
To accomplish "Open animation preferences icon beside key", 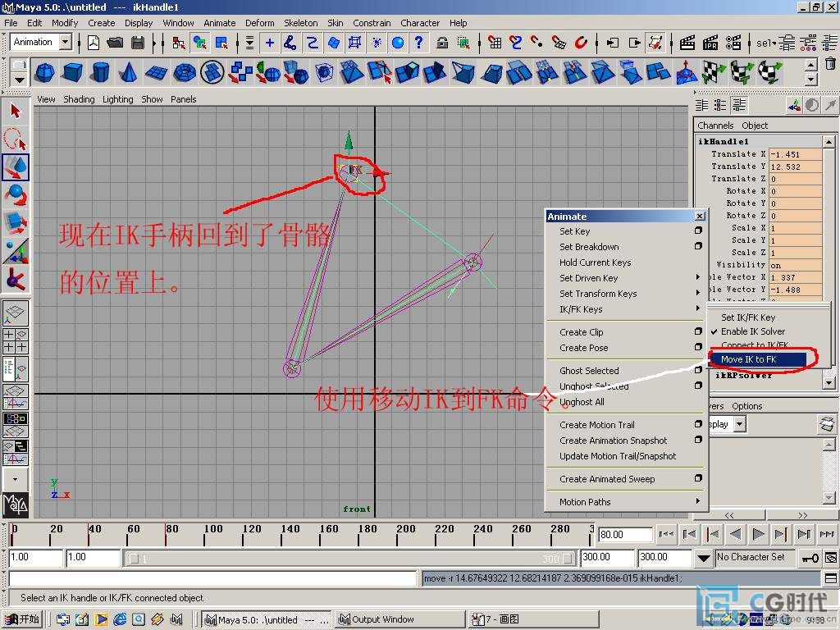I will (x=831, y=558).
